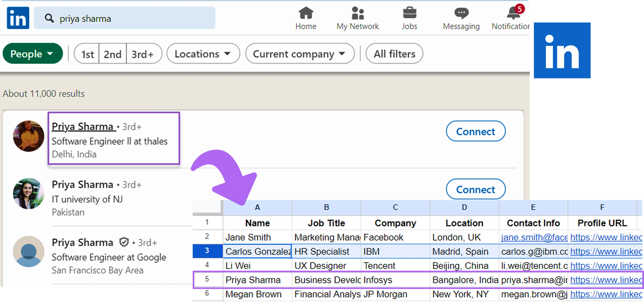
Task: Open Messaging
Action: (461, 19)
